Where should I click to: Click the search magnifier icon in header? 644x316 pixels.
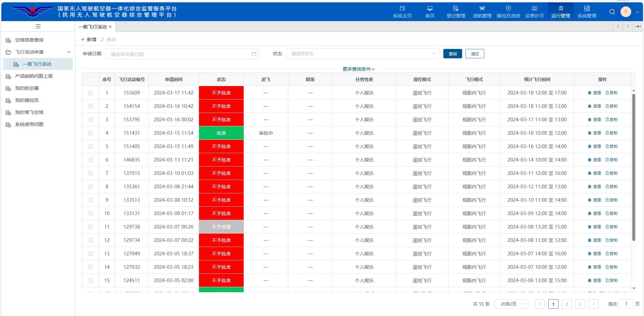pyautogui.click(x=612, y=12)
